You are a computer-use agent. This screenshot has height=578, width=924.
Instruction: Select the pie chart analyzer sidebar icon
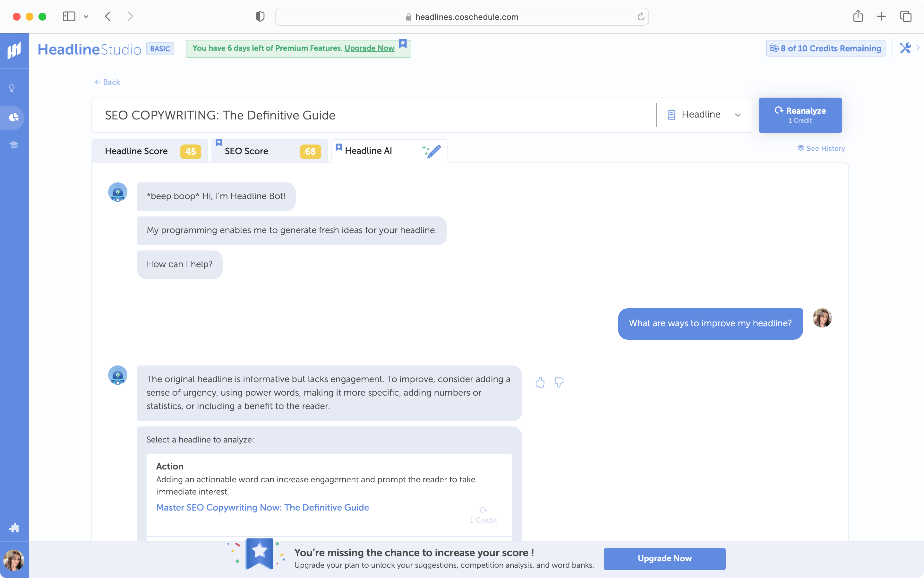point(14,117)
